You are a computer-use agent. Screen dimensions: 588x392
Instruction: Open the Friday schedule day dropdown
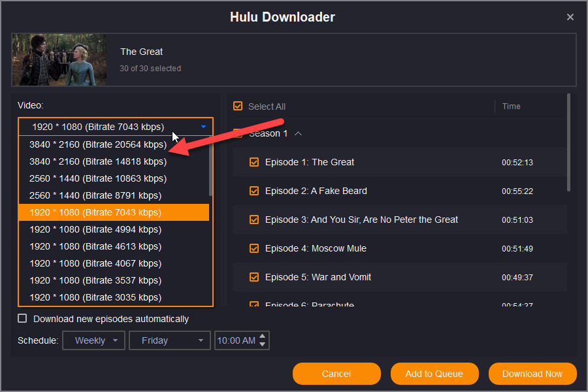[x=169, y=340]
